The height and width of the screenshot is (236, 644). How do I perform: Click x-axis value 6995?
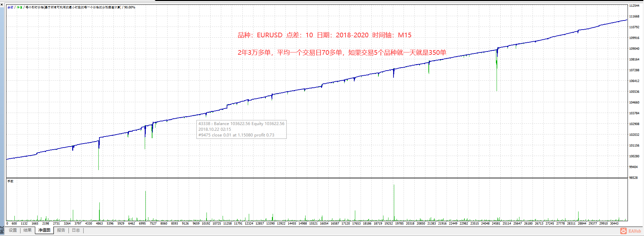pyautogui.click(x=142, y=224)
